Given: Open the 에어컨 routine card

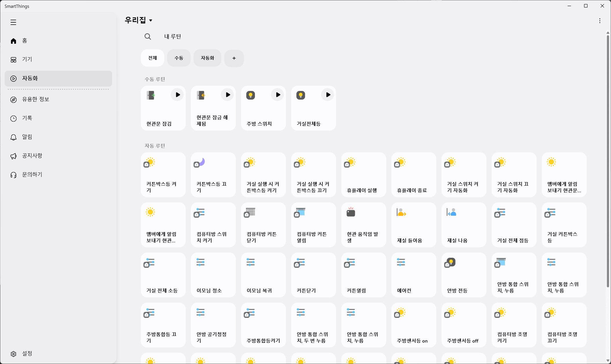Looking at the screenshot, I should pos(414,275).
